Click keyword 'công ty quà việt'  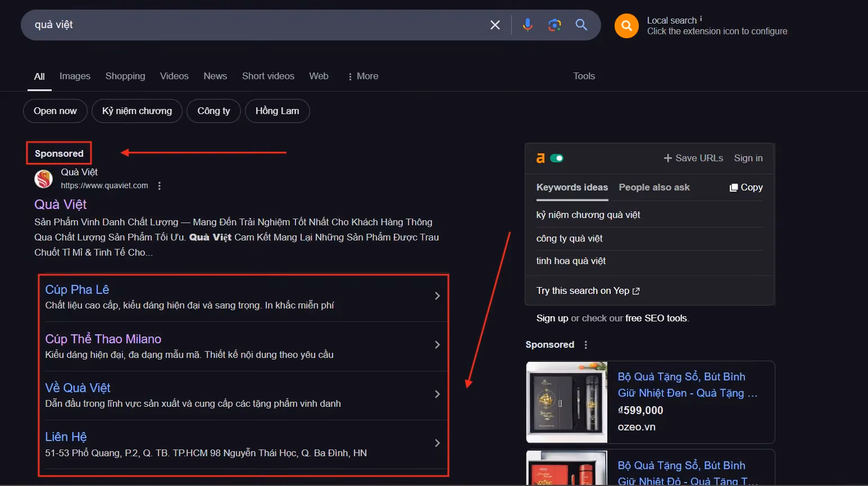(569, 239)
